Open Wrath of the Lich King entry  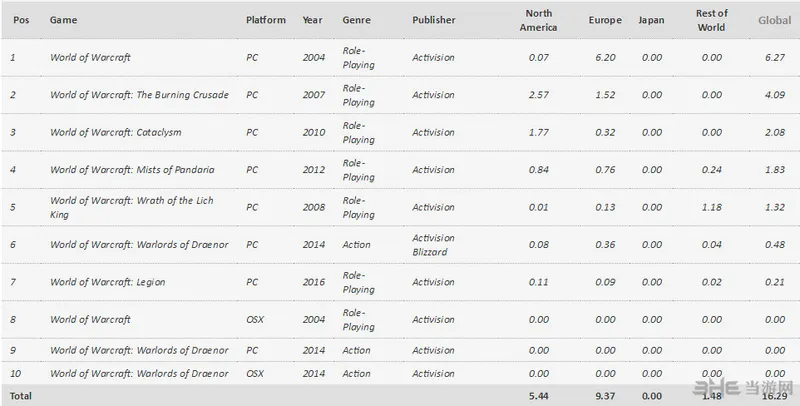[132, 208]
